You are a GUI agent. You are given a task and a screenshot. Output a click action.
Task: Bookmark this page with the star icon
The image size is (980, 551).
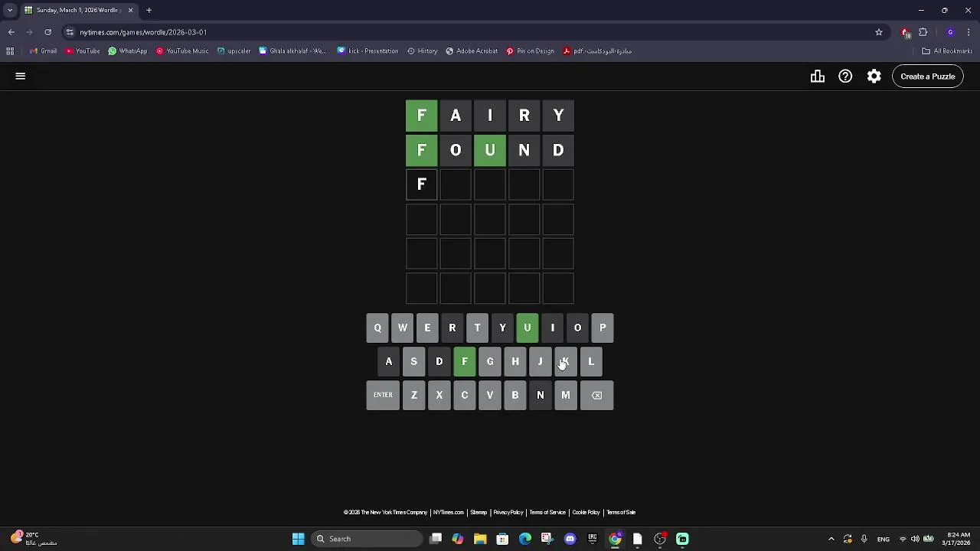pos(879,32)
